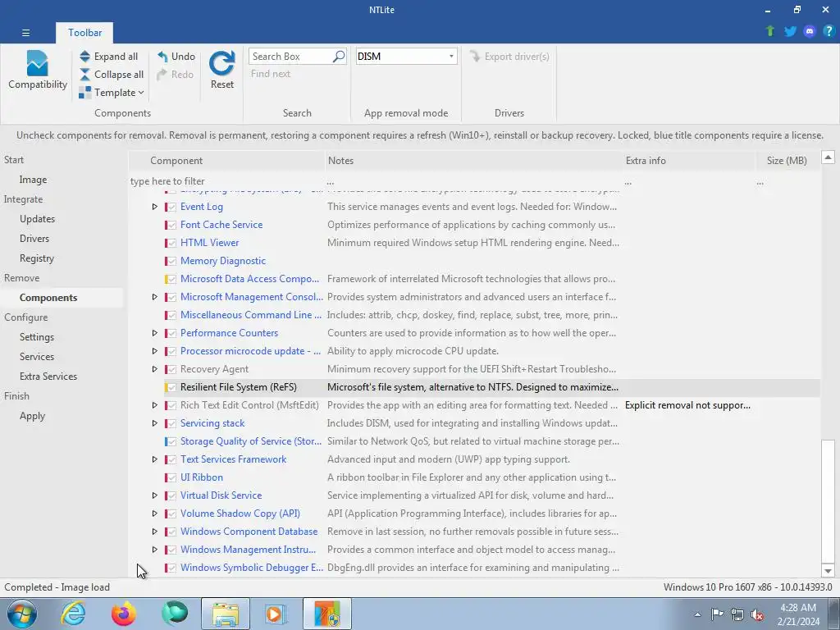Click the Collapse all icon
840x630 pixels.
(x=84, y=75)
